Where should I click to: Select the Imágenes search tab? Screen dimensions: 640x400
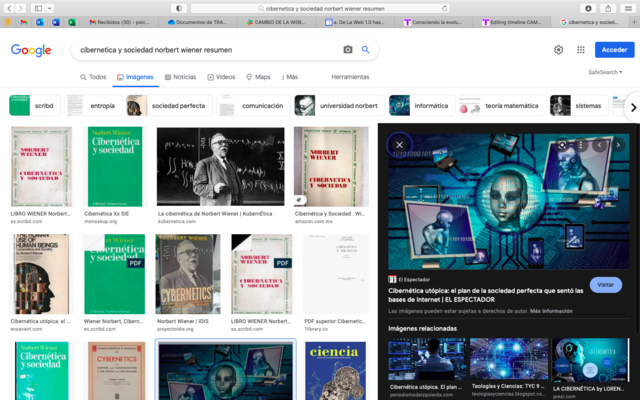[136, 77]
